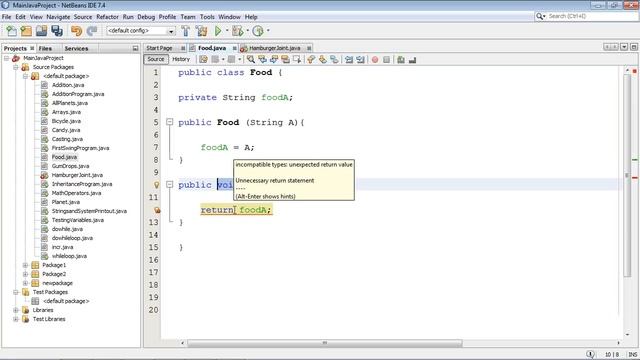Minimize the Projects window group icon

tap(136, 49)
